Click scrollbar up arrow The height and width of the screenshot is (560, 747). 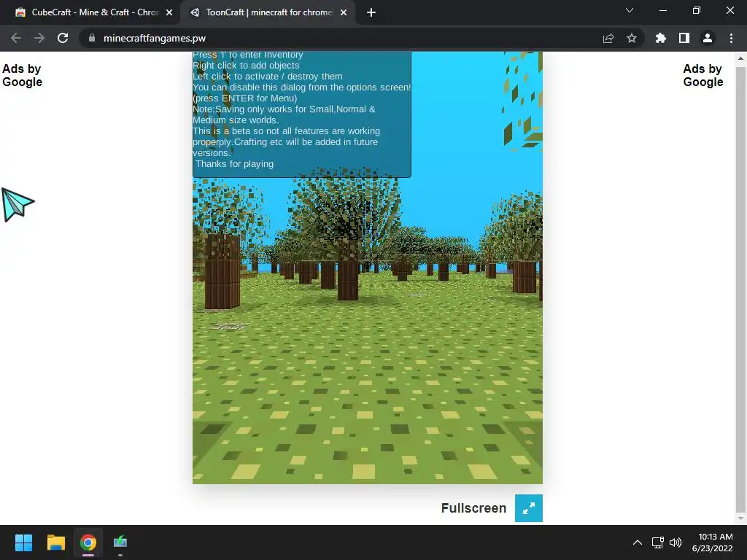click(740, 59)
